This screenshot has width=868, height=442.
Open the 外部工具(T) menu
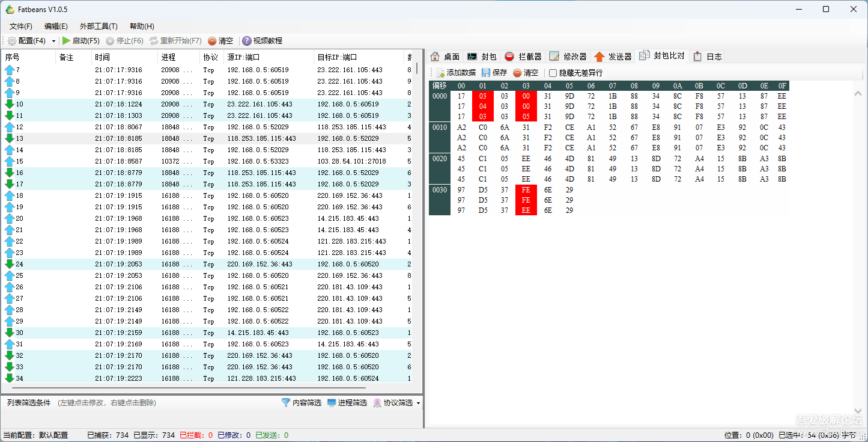pyautogui.click(x=98, y=26)
